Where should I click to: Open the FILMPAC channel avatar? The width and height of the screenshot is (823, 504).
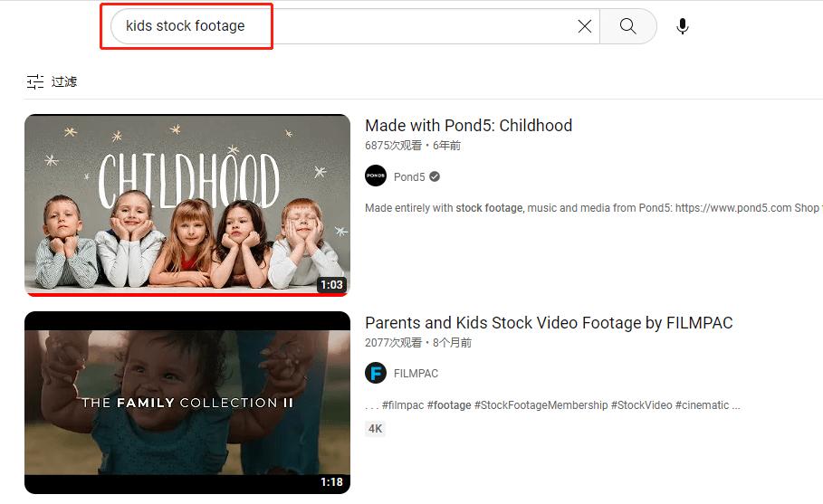(x=376, y=373)
